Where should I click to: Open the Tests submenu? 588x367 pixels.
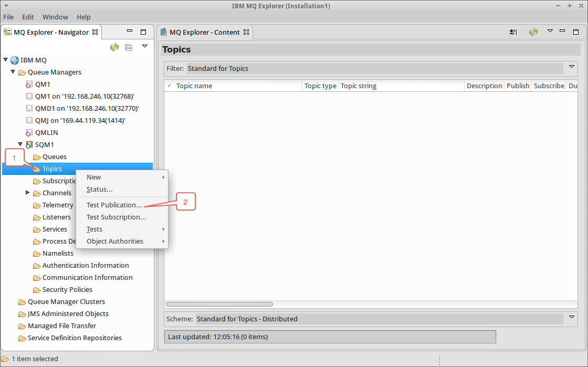[122, 229]
